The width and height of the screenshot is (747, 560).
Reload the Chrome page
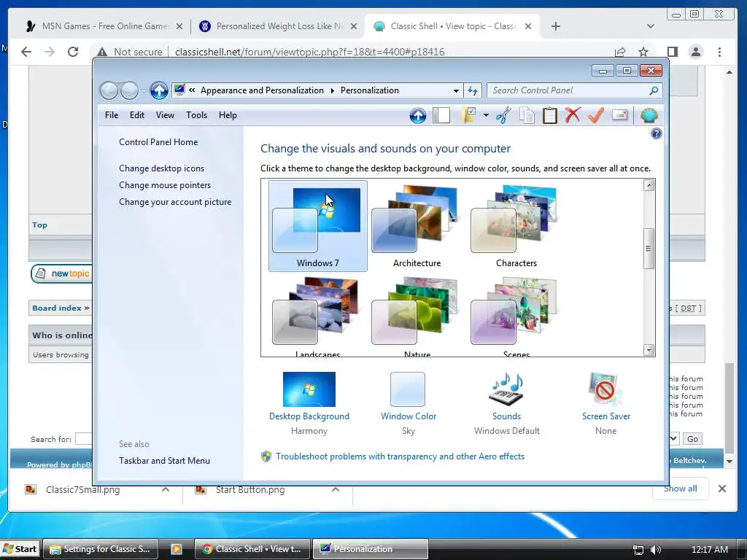pos(73,52)
